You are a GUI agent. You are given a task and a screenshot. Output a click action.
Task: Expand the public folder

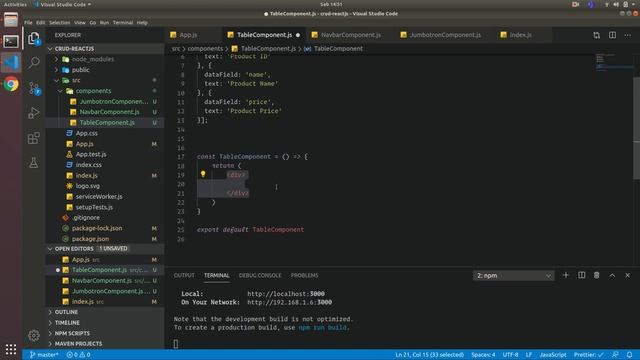point(80,70)
